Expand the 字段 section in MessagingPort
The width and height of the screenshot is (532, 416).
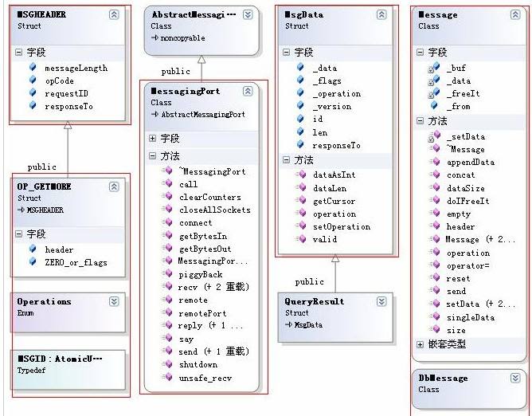pos(152,138)
